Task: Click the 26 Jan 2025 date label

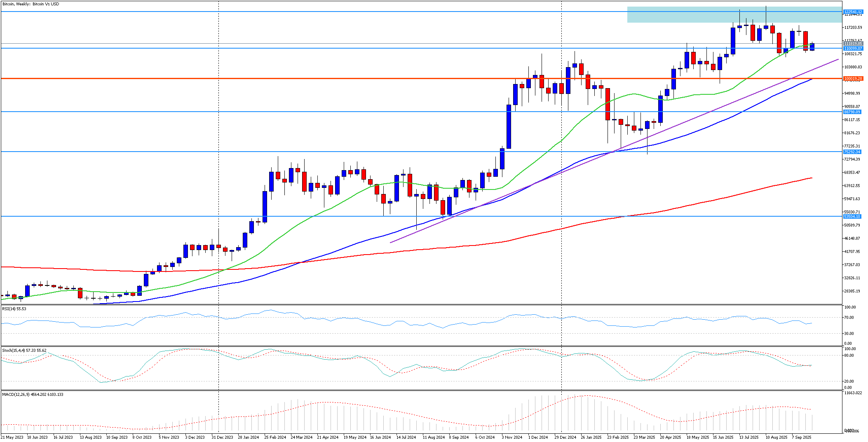Action: 591,437
